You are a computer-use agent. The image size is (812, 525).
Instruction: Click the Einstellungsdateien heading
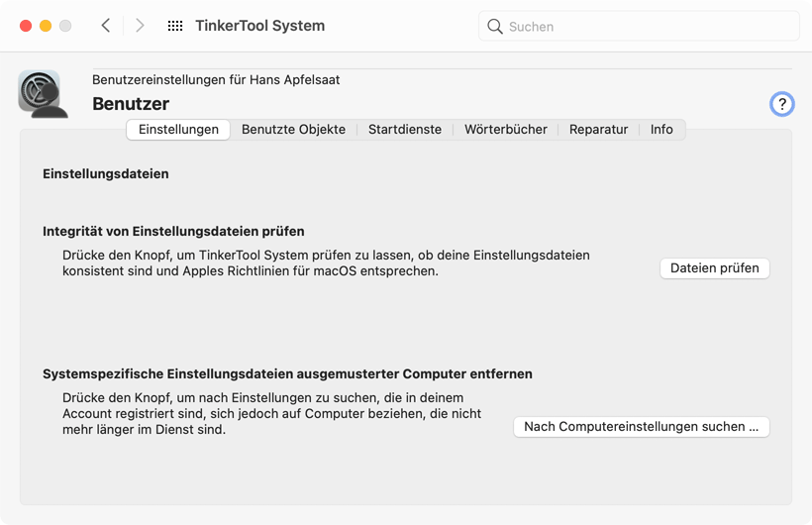(x=106, y=173)
